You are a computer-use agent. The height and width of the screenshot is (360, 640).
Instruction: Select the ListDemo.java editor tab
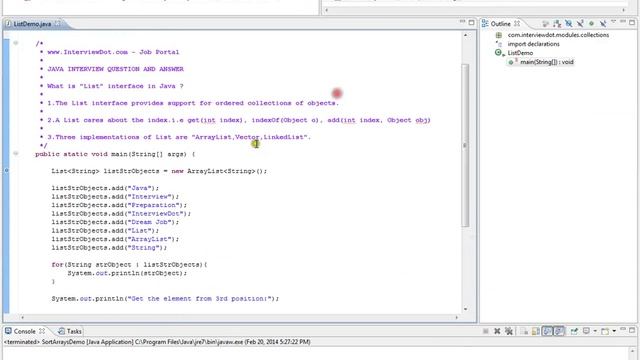(x=32, y=24)
